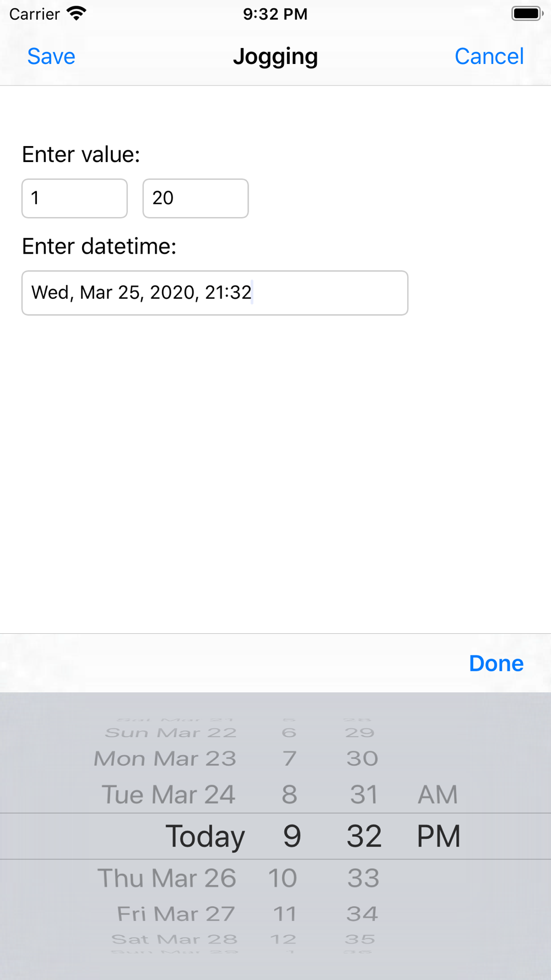Save the Jogging entry
Viewport: 551px width, 980px height.
(x=51, y=56)
